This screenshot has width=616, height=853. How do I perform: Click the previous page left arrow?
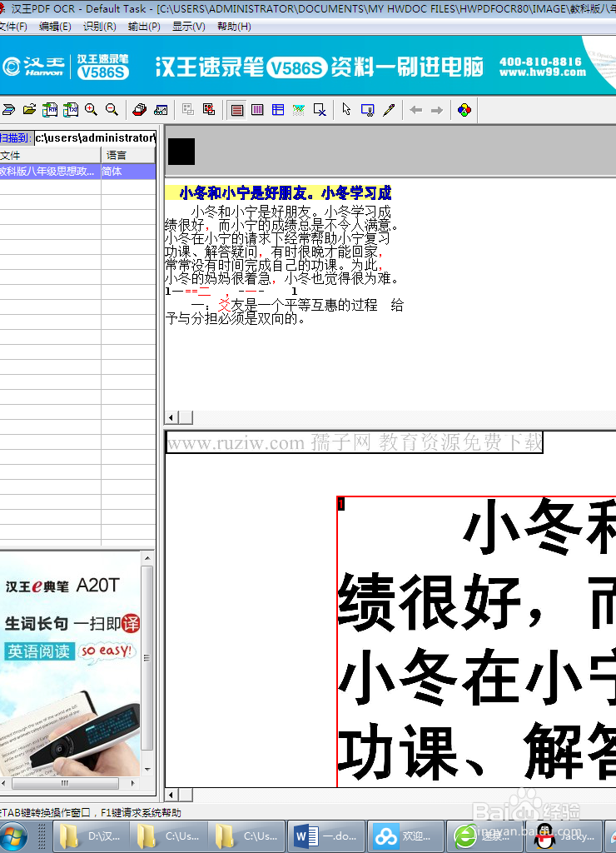click(x=416, y=110)
